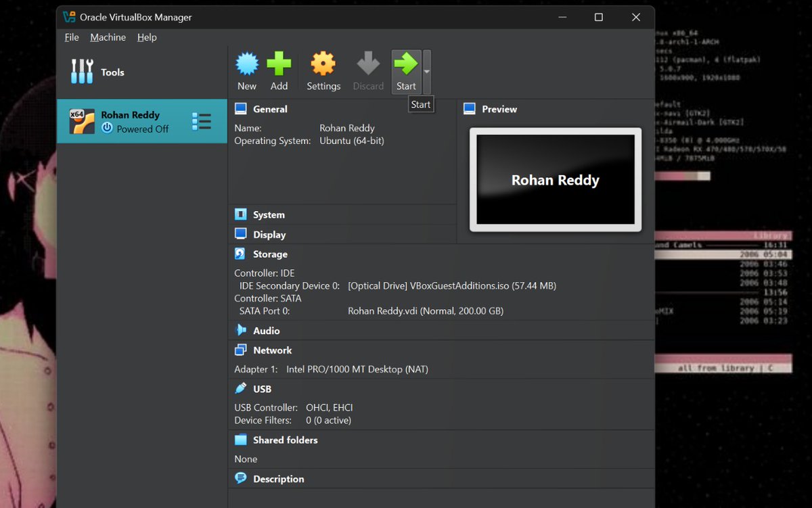Open the USB section header
The height and width of the screenshot is (508, 812).
pos(262,389)
